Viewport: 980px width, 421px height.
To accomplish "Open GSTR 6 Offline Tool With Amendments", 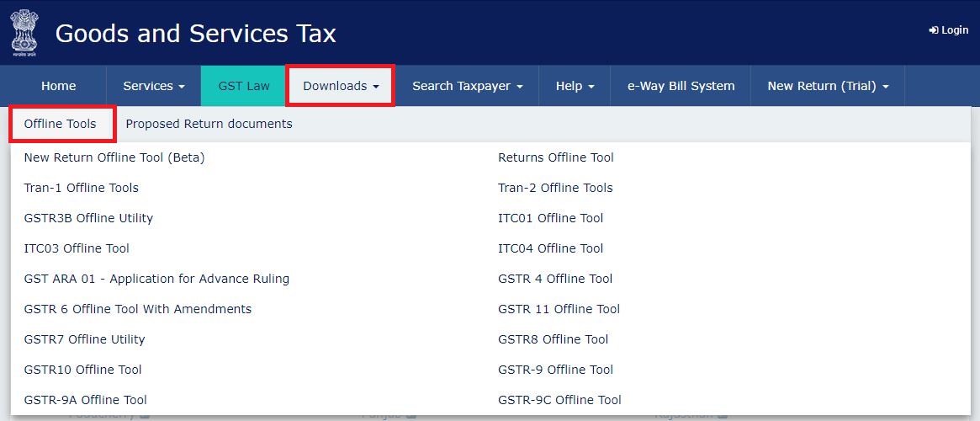I will coord(137,309).
